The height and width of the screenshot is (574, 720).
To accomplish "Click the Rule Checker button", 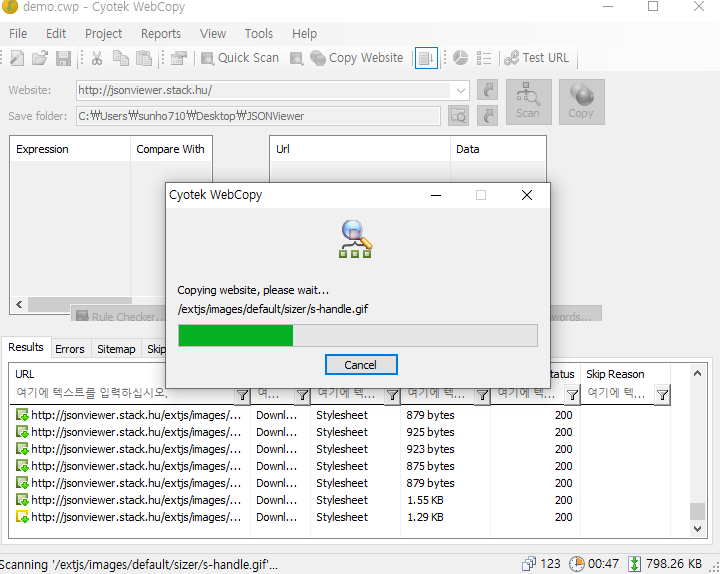I will [118, 316].
